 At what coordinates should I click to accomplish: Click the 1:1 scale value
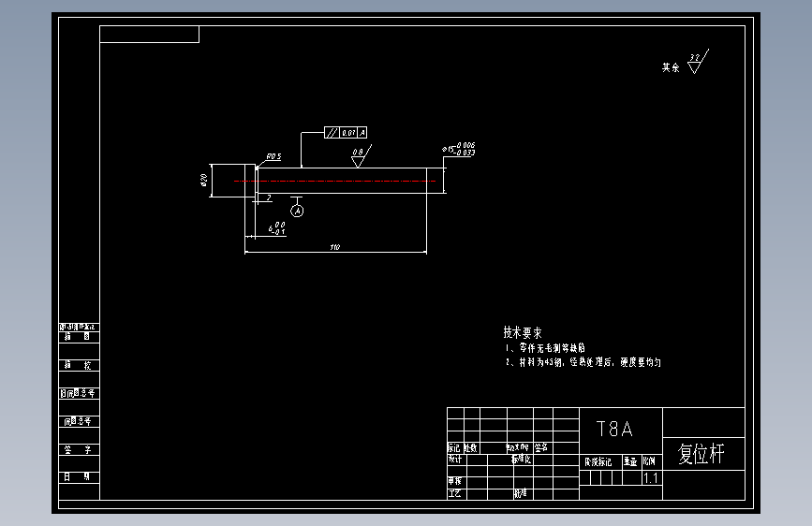tap(651, 478)
